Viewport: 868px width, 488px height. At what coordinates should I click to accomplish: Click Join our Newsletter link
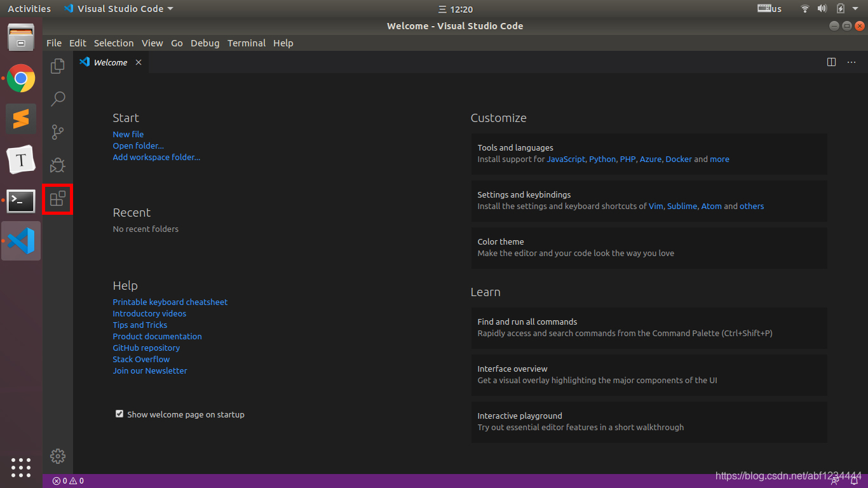tap(150, 370)
